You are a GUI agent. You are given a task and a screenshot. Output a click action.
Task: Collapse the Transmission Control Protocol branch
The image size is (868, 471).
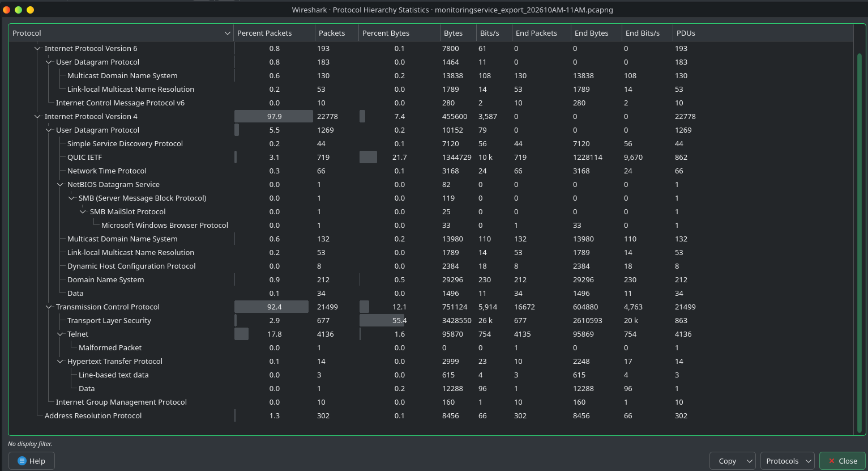(49, 307)
